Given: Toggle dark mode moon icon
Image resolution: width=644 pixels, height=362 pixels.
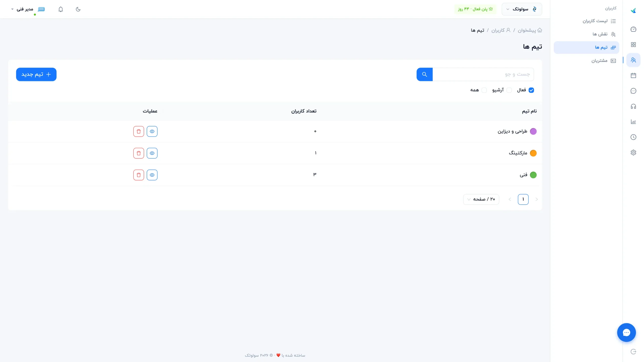Looking at the screenshot, I should point(78,9).
